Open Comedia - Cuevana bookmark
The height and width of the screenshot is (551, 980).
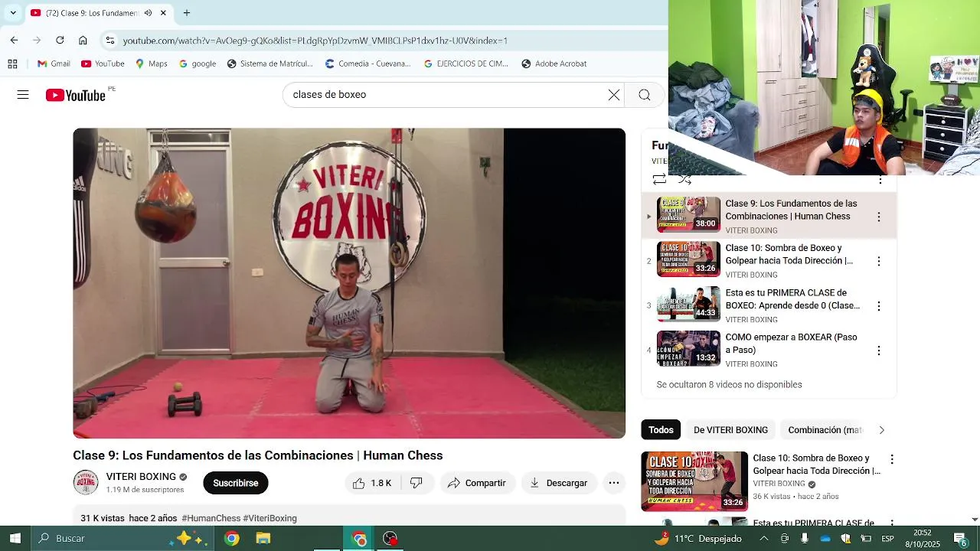pos(368,64)
